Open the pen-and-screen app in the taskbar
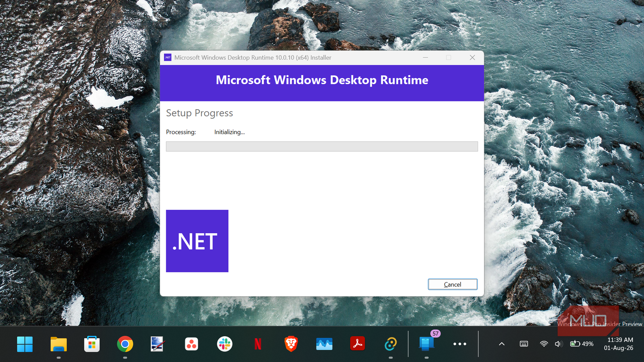The height and width of the screenshot is (362, 644). coord(158,344)
